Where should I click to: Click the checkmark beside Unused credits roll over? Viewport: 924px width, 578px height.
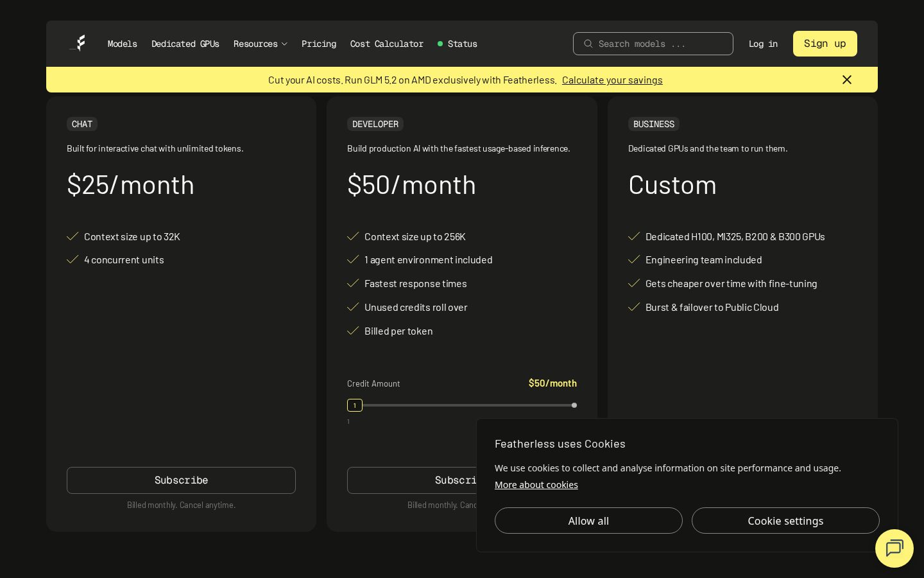tap(353, 307)
